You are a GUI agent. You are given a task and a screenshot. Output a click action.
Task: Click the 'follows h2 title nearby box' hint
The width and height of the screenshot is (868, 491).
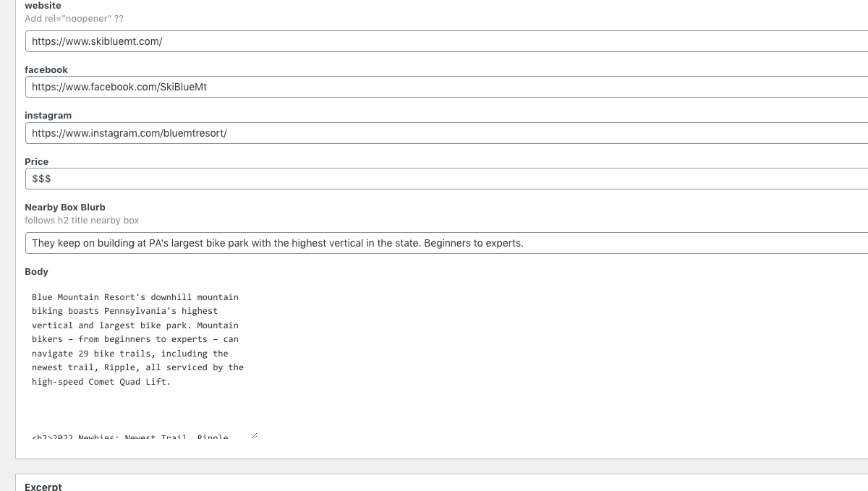(x=82, y=221)
